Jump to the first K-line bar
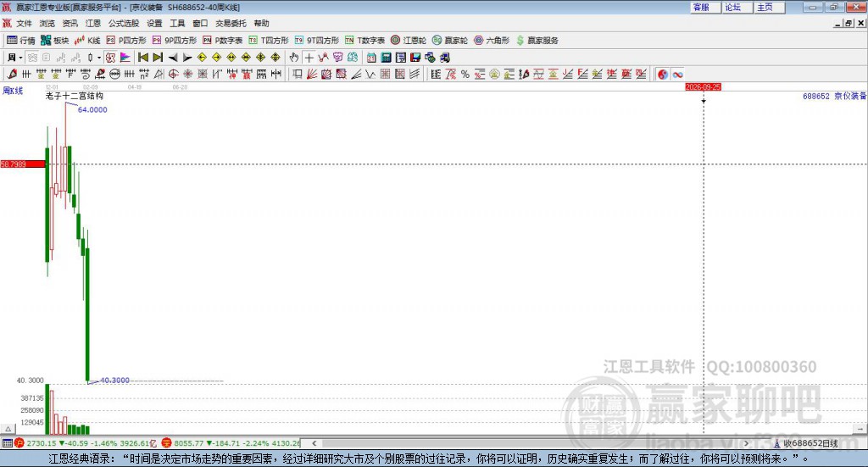This screenshot has width=868, height=467. (143, 58)
